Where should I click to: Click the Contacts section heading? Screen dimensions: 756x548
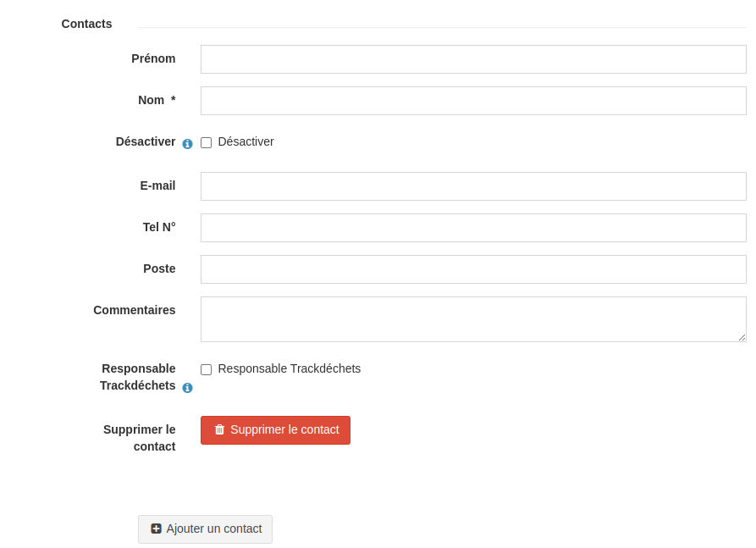pos(87,24)
